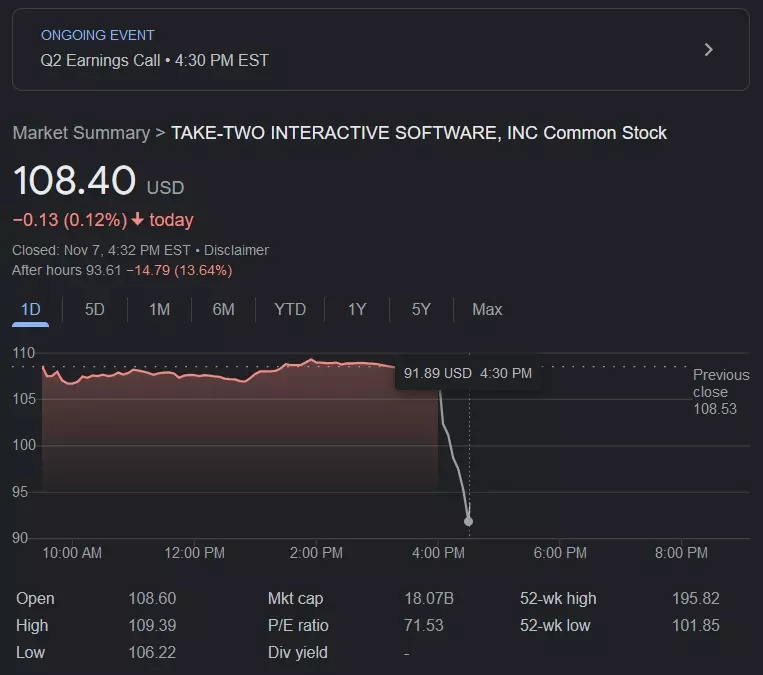Click the Previous close 108.53 label
Viewport: 763px width, 675px height.
pyautogui.click(x=721, y=392)
